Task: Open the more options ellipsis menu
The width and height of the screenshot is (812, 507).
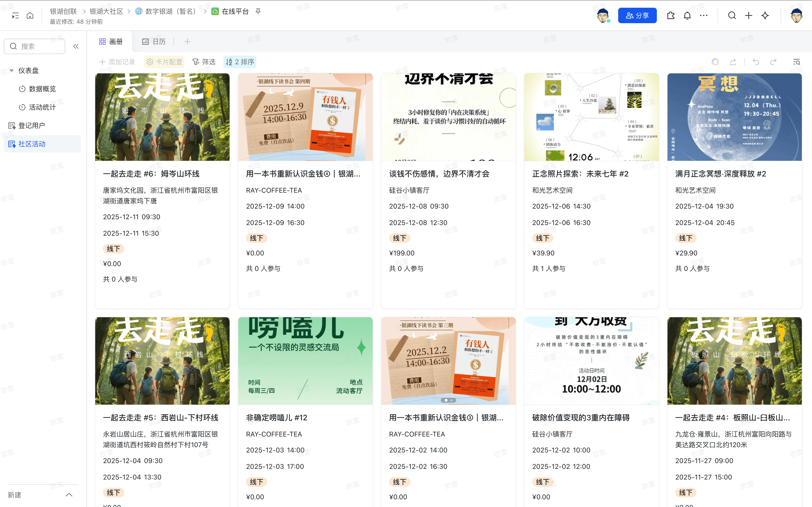Action: [x=704, y=15]
